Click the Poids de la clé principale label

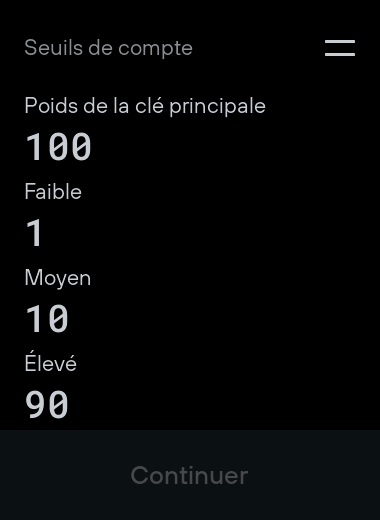click(x=145, y=106)
